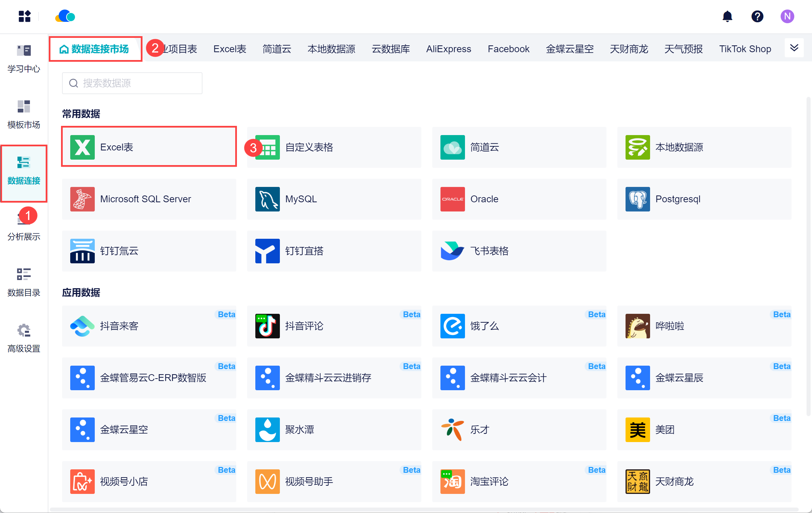Screen dimensions: 812x513
Task: Switch to the 天财商龙 tab
Action: pos(629,49)
